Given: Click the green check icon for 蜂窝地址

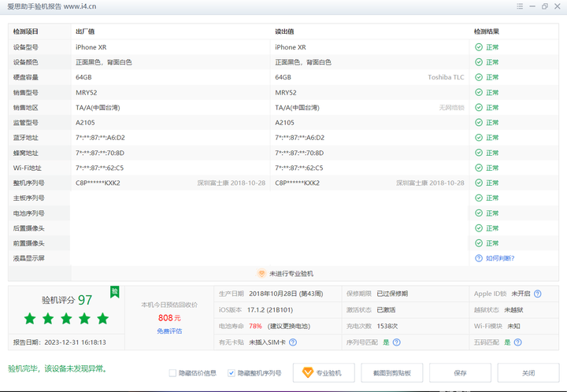Looking at the screenshot, I should pyautogui.click(x=479, y=153).
